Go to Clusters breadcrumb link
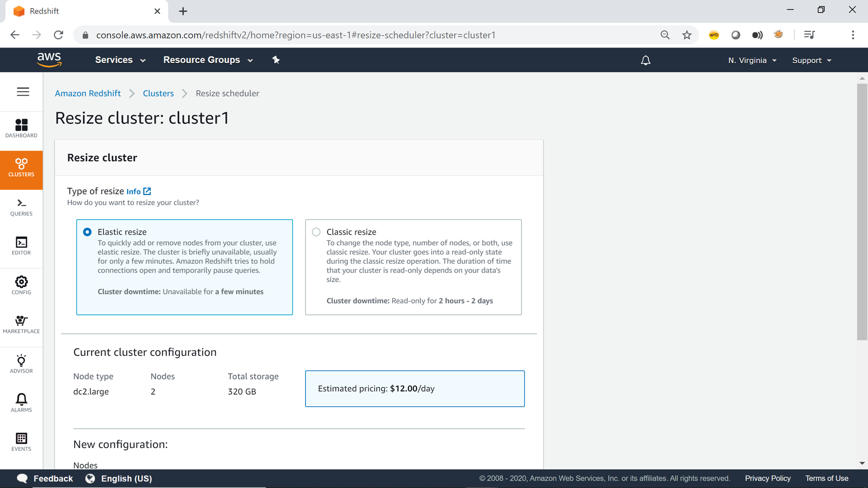This screenshot has width=868, height=488. 158,93
